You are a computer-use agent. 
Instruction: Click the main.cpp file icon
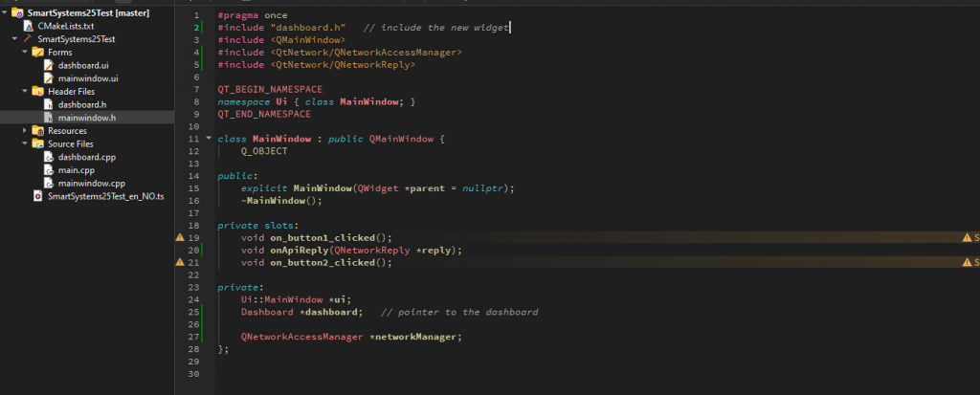point(49,169)
